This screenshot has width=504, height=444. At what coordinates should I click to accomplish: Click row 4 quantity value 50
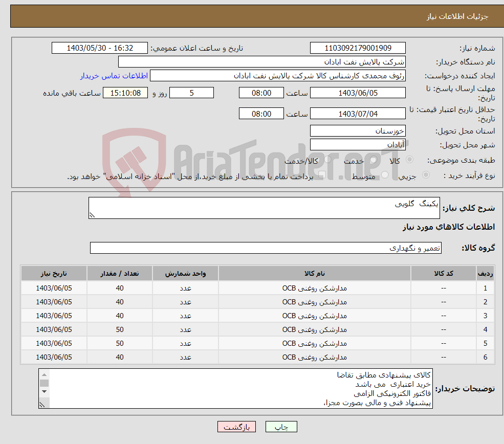click(x=120, y=329)
